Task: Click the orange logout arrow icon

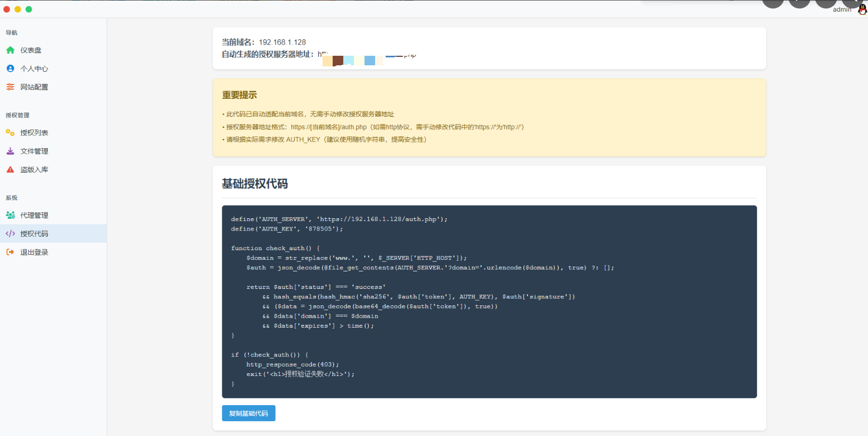Action: coord(10,252)
